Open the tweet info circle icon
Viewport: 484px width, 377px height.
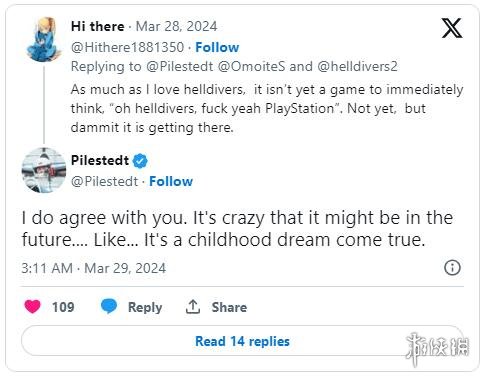452,268
